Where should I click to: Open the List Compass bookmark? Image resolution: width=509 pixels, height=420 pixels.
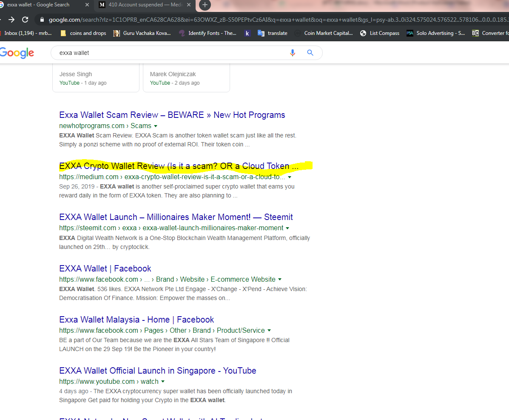click(380, 33)
